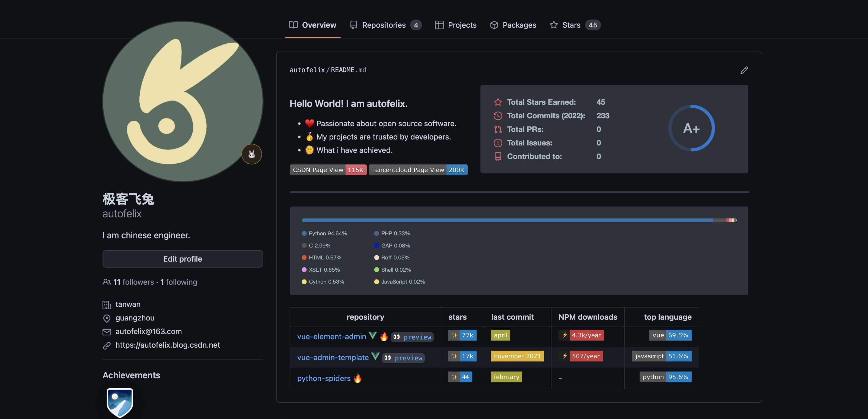Click the Edit profile button
The image size is (868, 419).
[x=183, y=259]
